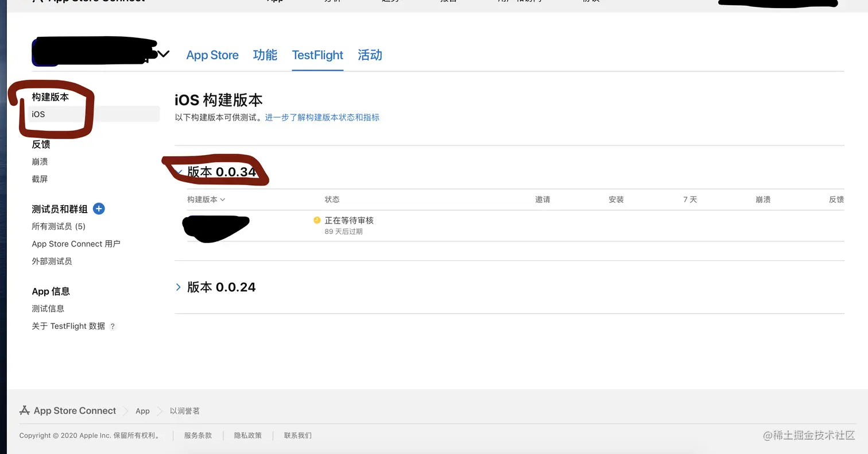Open 截屏 feedback in the sidebar
The height and width of the screenshot is (454, 868).
(40, 179)
